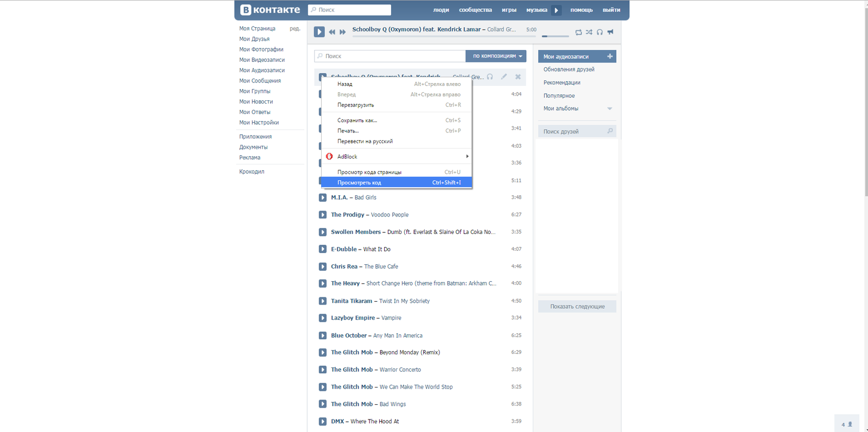Expand Мои альбомы arrow
Viewport: 868px width, 432px height.
tap(610, 109)
